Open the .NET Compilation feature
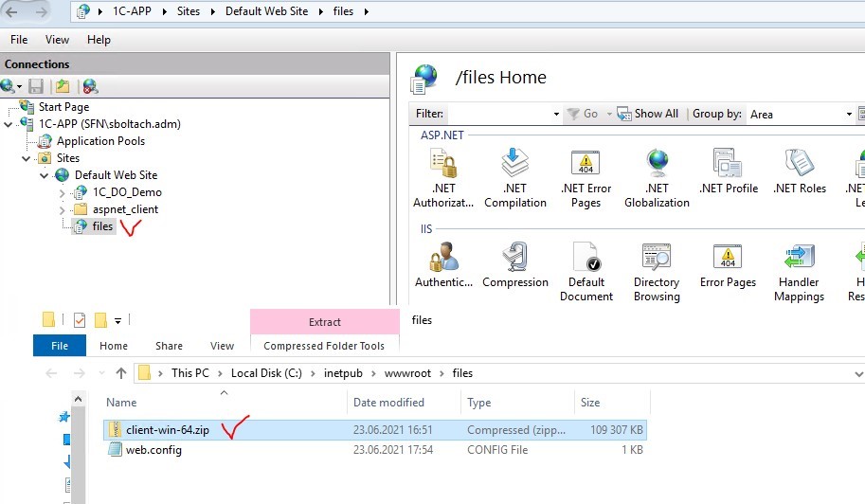Viewport: 865px width, 504px height. pos(514,177)
